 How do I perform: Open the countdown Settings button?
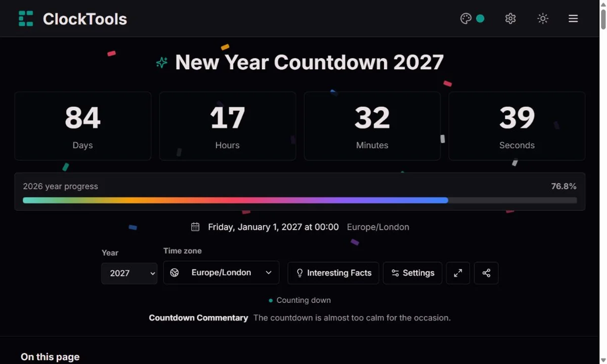[413, 273]
